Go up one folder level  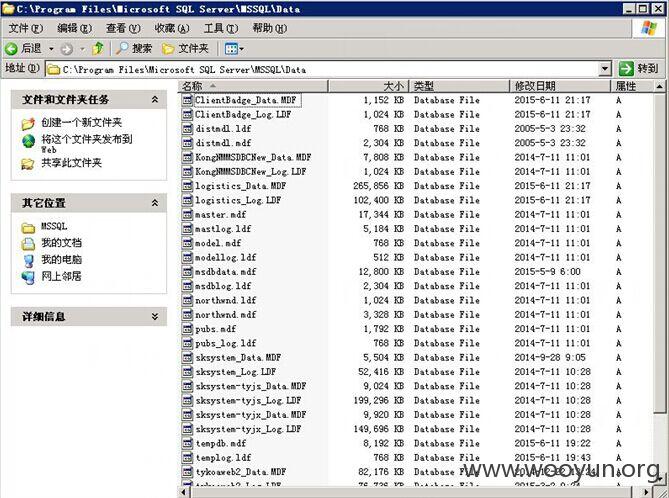point(98,48)
